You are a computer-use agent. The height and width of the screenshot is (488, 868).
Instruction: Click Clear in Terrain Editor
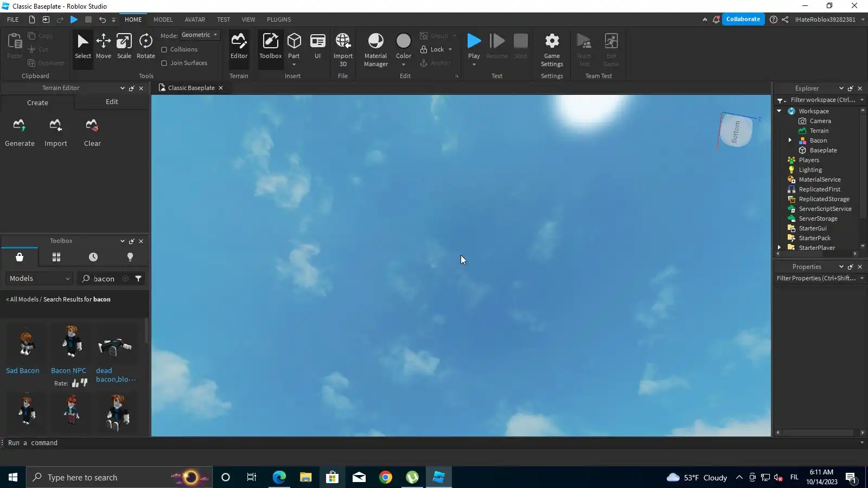92,133
